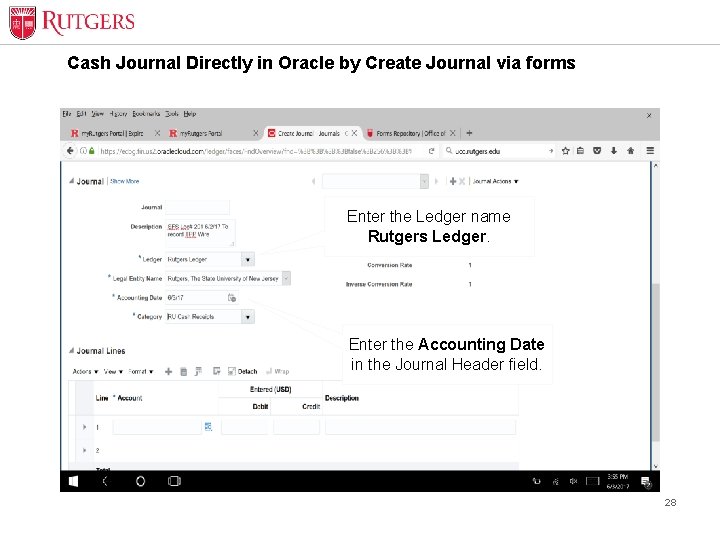Open the bookmarks library icon
The height and width of the screenshot is (540, 720).
580,151
